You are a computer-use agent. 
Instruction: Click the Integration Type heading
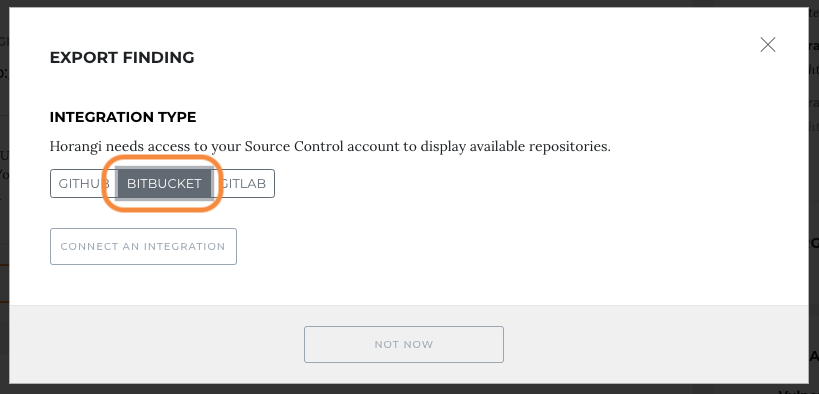[x=123, y=117]
